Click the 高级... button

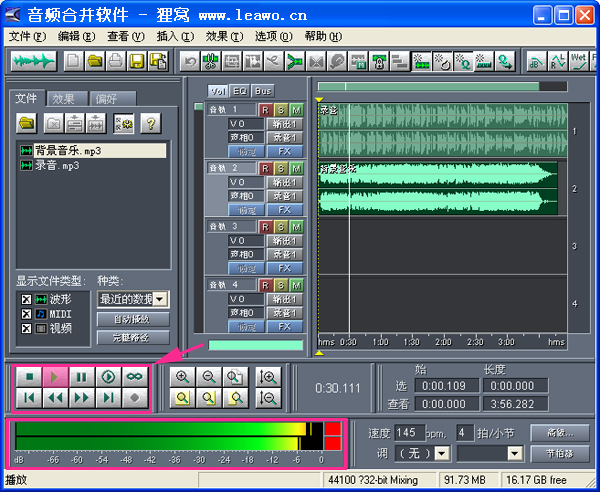560,433
